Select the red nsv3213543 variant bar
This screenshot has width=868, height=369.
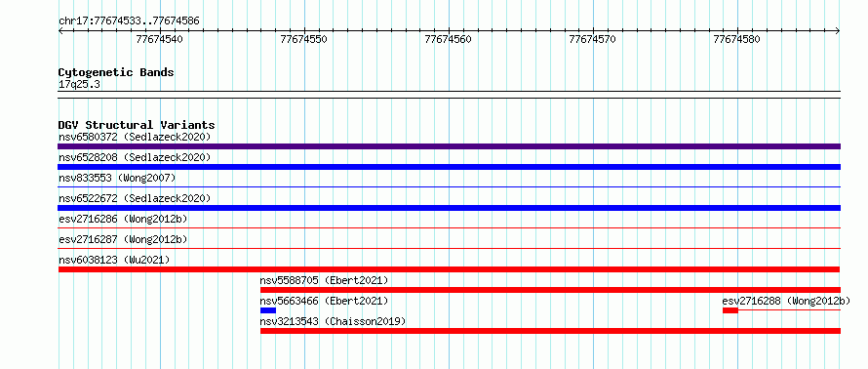(x=550, y=331)
